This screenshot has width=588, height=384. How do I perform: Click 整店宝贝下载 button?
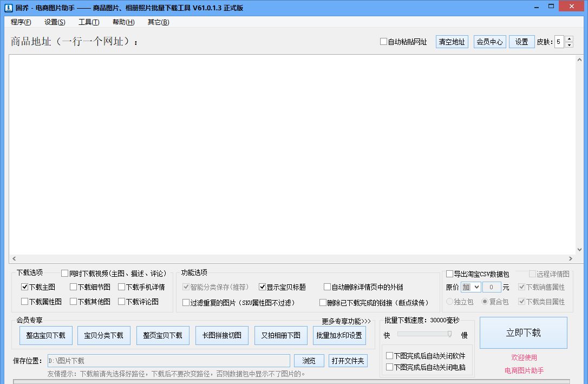click(x=45, y=335)
